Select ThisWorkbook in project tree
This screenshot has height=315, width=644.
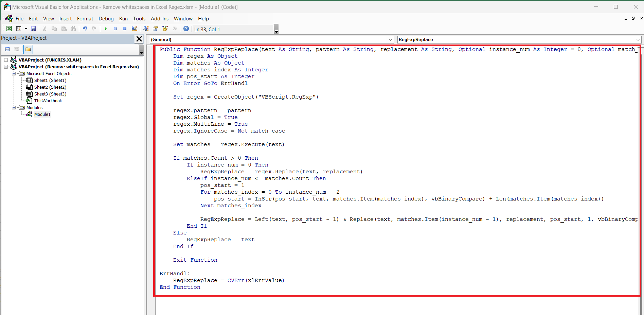click(x=48, y=101)
